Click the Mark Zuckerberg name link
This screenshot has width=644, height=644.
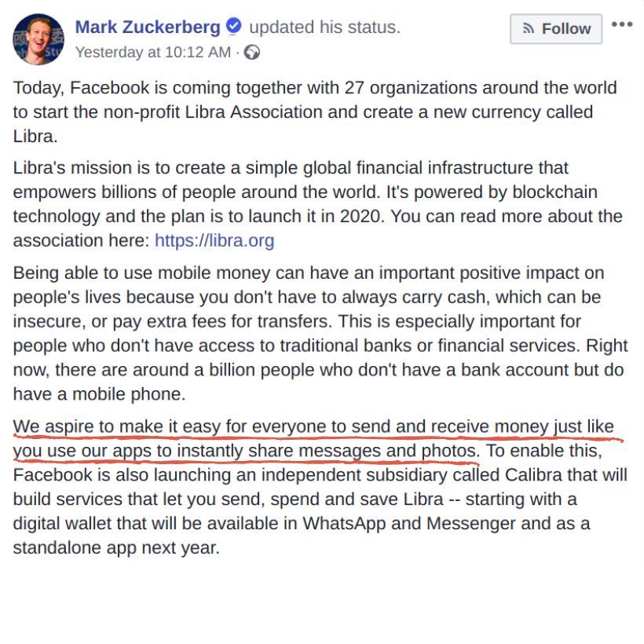tap(148, 27)
